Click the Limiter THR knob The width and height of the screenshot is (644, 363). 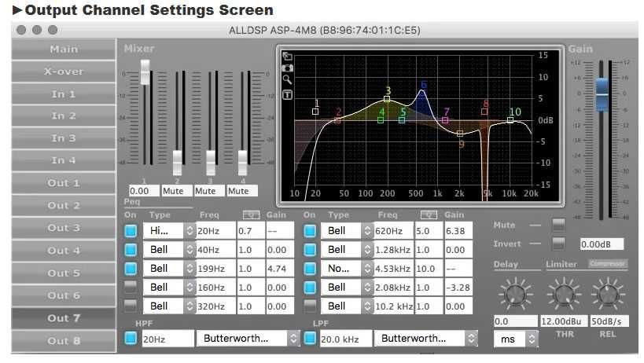[x=564, y=294]
